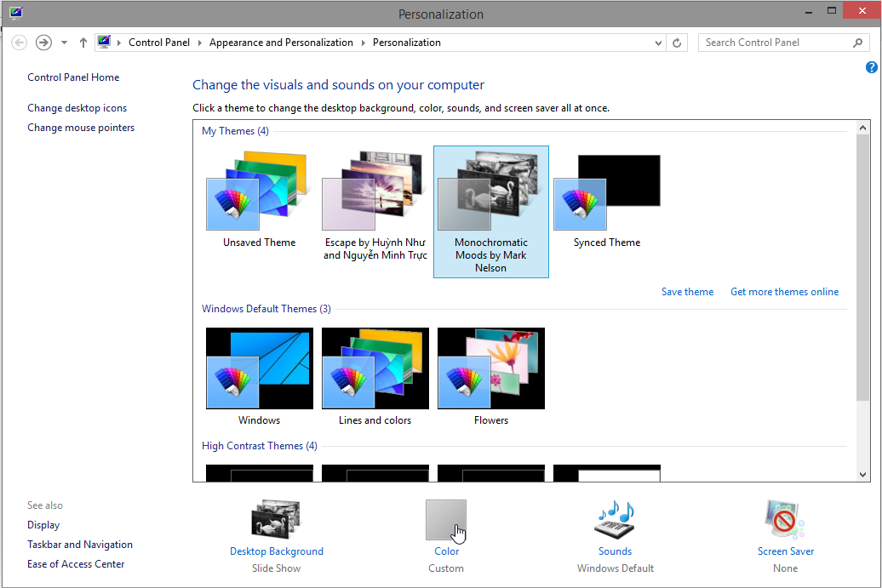Open the Screen Saver settings icon
882x588 pixels.
click(x=785, y=520)
